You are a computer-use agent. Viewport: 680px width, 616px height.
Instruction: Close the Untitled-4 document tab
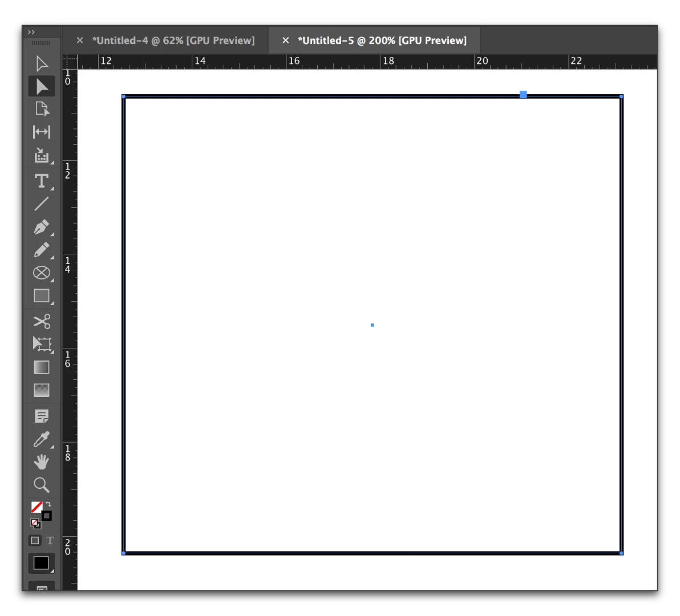click(80, 40)
